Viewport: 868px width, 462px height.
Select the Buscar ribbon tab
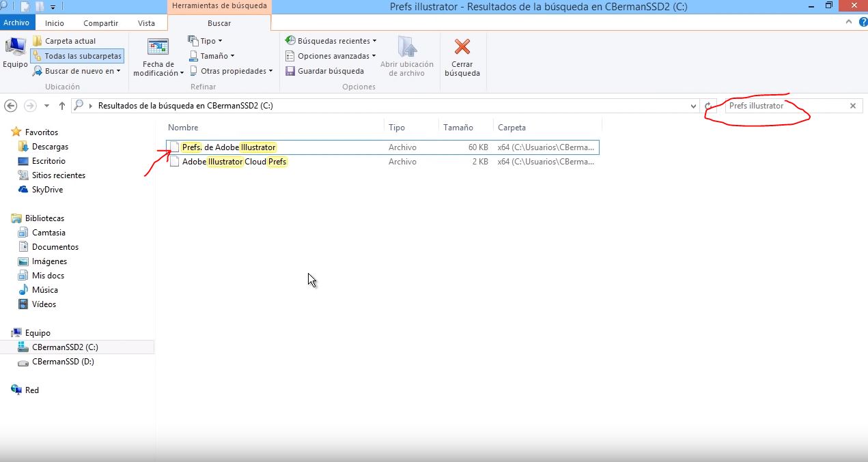[x=219, y=23]
